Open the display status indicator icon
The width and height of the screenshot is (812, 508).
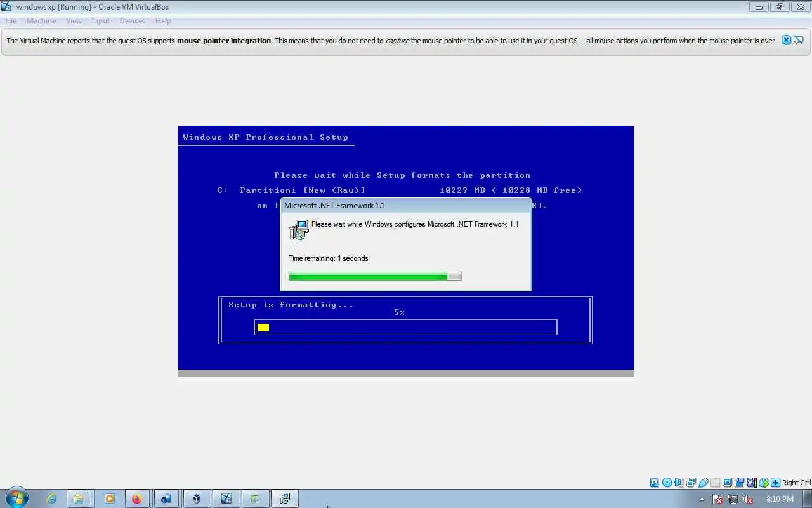tap(727, 483)
